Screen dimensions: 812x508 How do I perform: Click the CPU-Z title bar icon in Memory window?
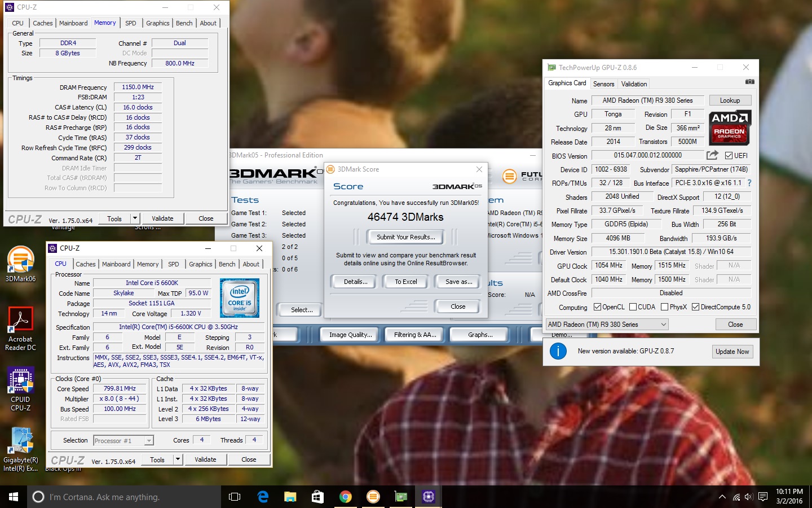pos(10,7)
